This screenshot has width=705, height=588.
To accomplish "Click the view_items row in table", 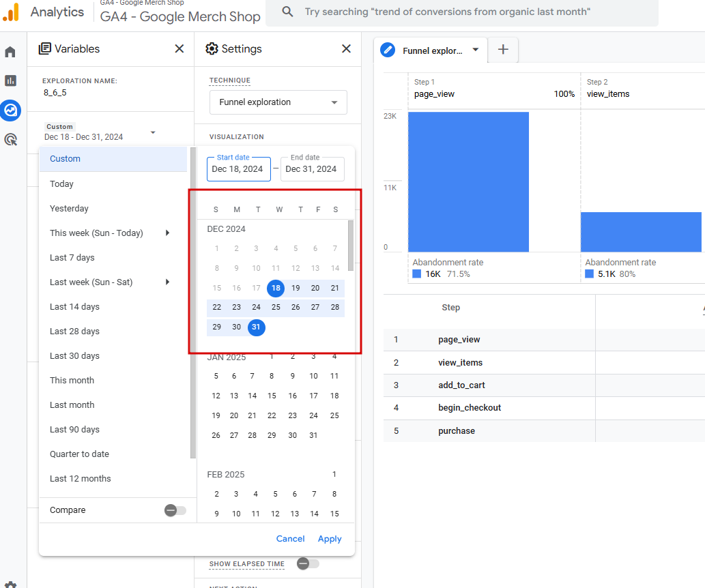I will [x=544, y=362].
